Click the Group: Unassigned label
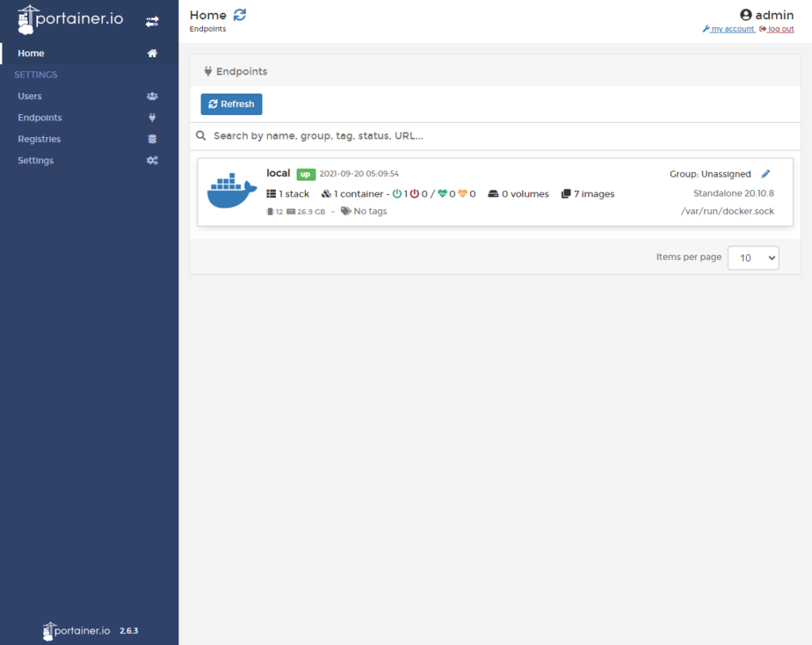This screenshot has width=812, height=645. [x=710, y=174]
